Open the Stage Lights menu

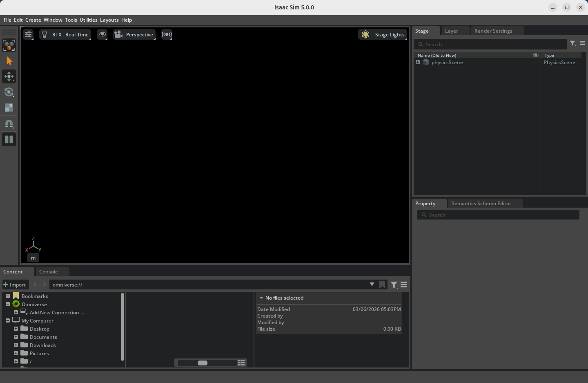pyautogui.click(x=383, y=34)
